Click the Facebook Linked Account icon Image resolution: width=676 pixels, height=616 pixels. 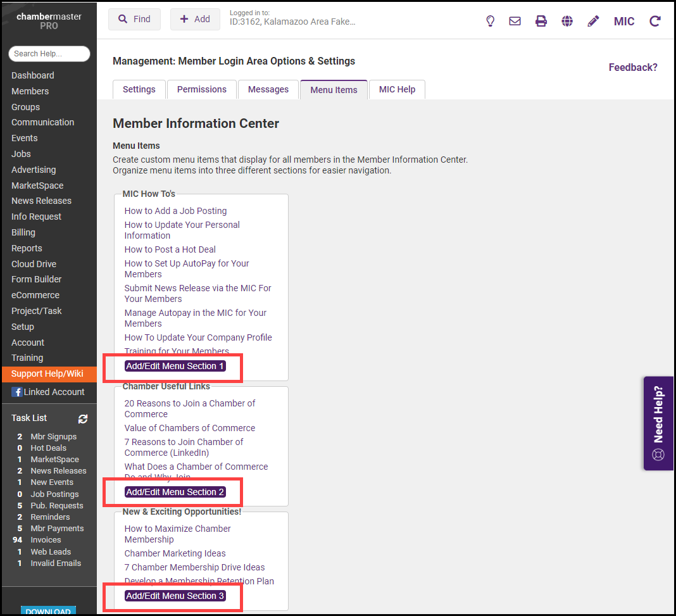click(17, 392)
